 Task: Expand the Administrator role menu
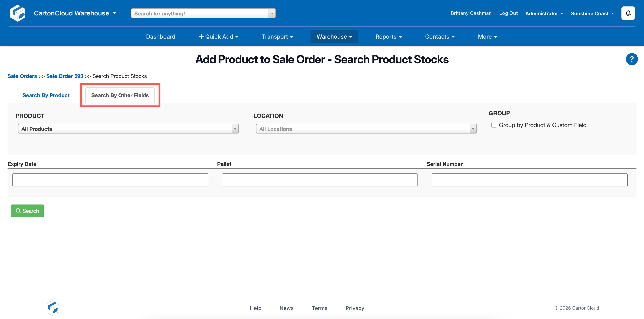(544, 14)
